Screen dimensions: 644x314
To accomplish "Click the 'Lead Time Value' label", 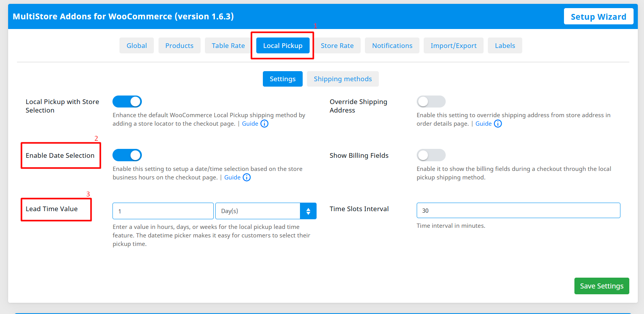I will point(52,209).
